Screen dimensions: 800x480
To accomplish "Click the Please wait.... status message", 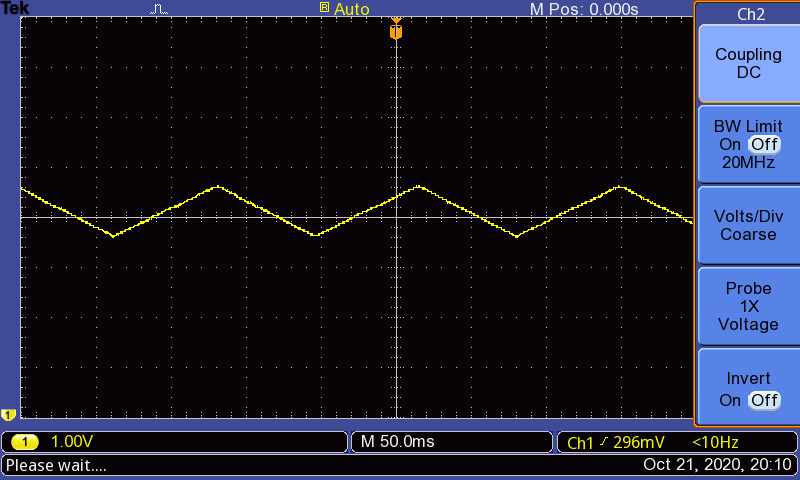I will tap(56, 465).
